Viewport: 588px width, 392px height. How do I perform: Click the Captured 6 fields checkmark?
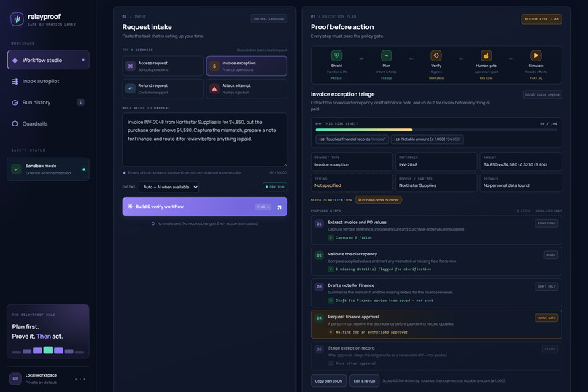tap(330, 238)
